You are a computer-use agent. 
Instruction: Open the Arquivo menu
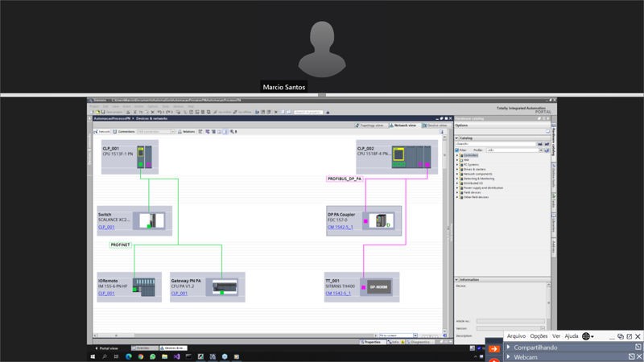[x=516, y=336]
